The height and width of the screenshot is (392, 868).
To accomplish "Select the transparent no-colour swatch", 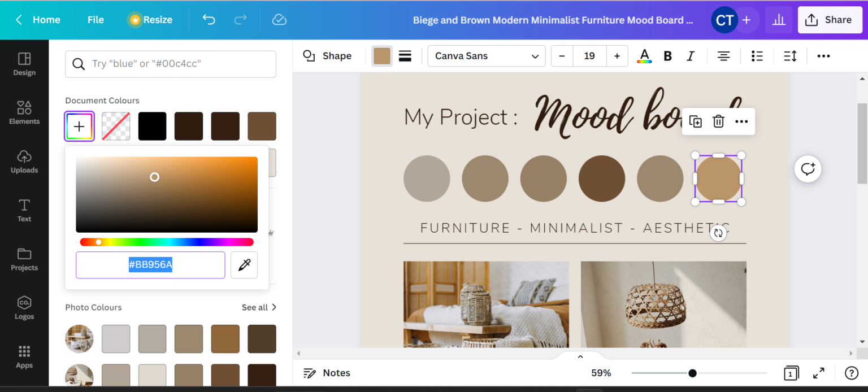I will 116,126.
